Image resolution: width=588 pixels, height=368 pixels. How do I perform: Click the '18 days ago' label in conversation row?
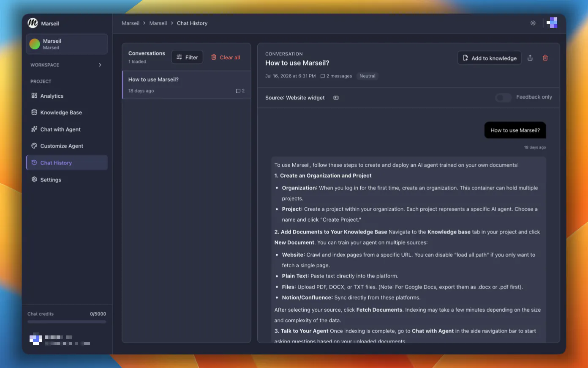(x=141, y=91)
